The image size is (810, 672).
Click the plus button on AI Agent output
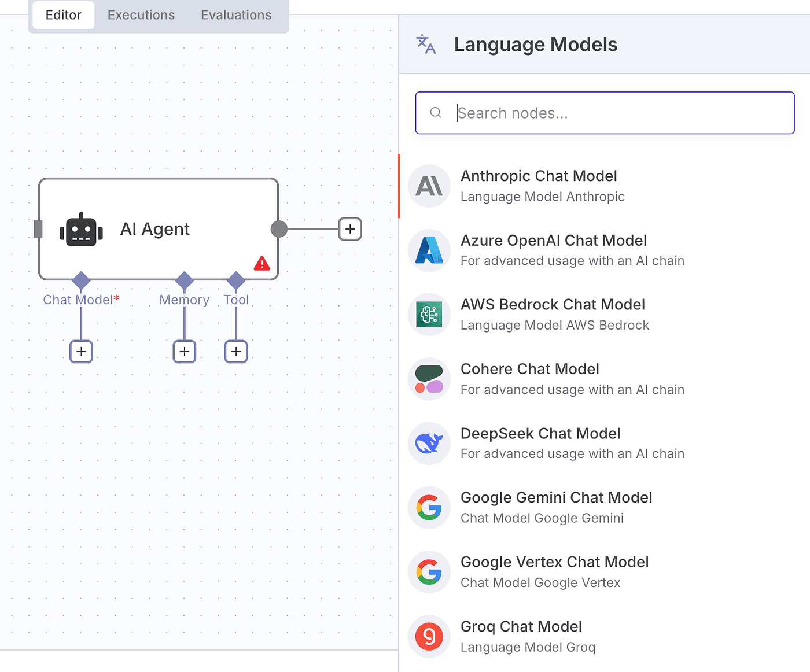point(350,229)
